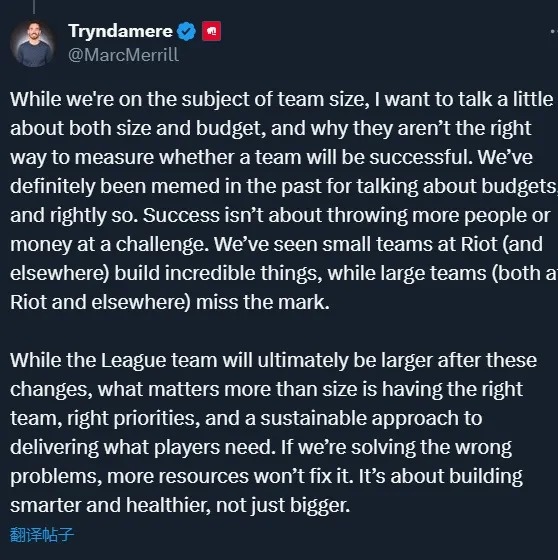Image resolution: width=558 pixels, height=560 pixels.
Task: Click the line "Riot and elsewhere) miss the mark."
Action: click(170, 302)
